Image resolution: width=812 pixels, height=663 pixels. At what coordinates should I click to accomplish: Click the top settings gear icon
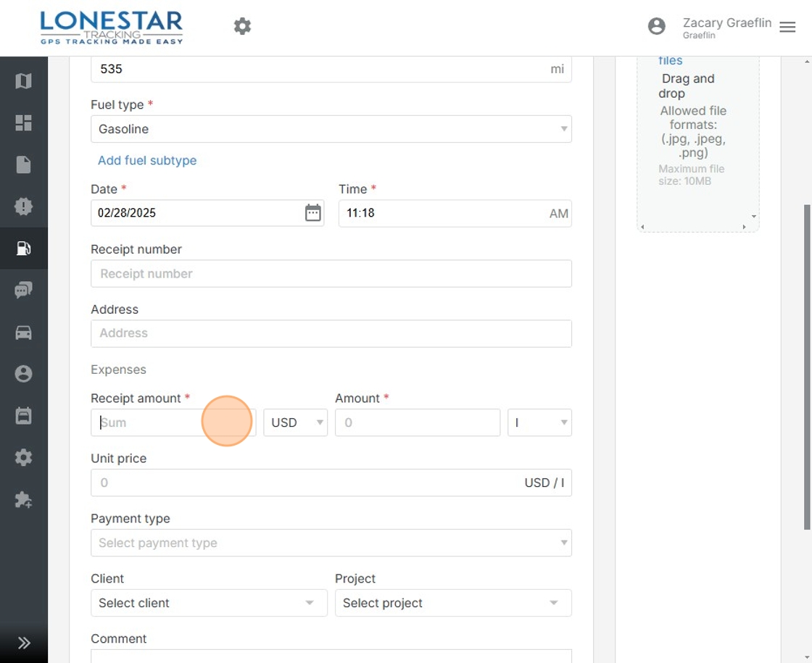[242, 27]
